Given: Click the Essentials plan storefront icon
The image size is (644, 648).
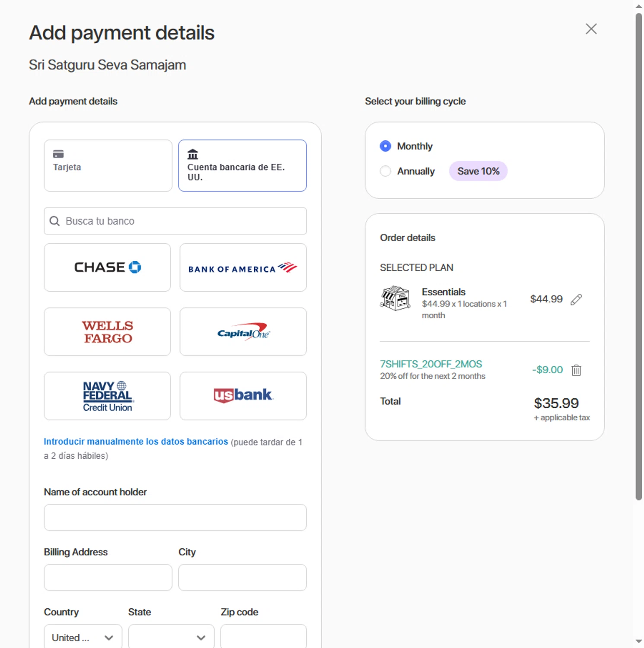Looking at the screenshot, I should click(395, 299).
